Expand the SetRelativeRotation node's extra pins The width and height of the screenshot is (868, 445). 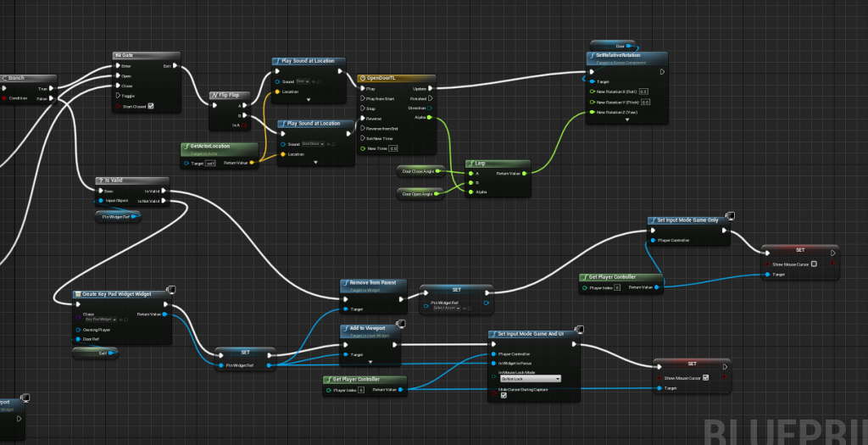point(627,120)
